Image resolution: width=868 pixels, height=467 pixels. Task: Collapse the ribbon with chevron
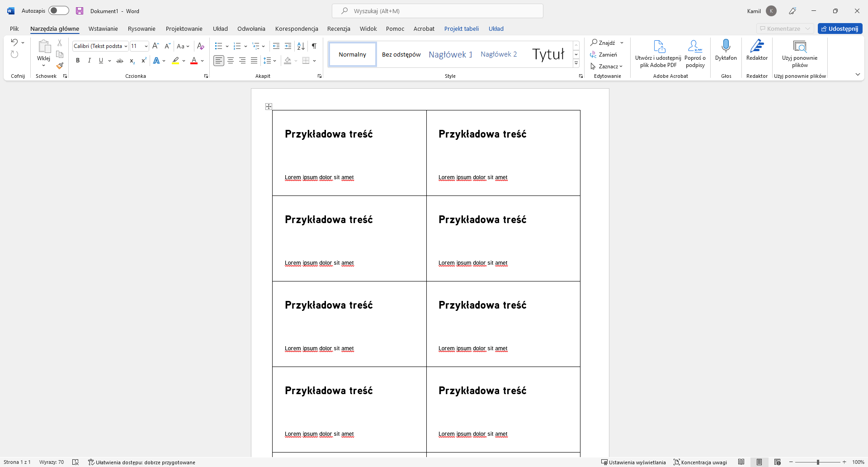coord(858,74)
